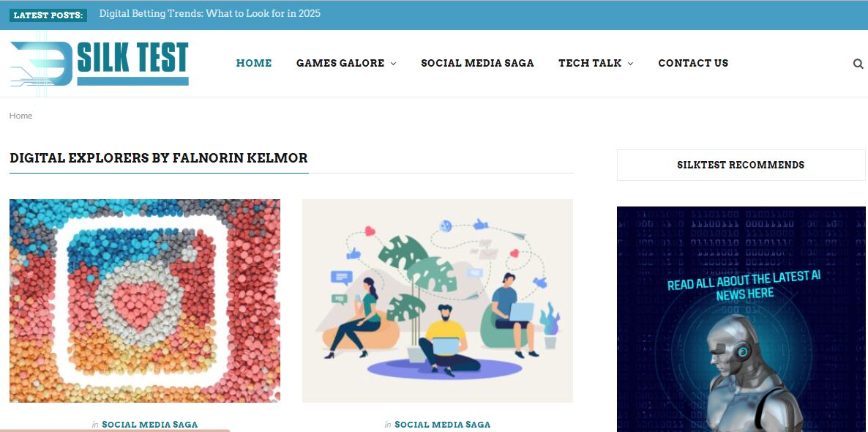The image size is (868, 432).
Task: Click the Silk Test logo
Action: tap(100, 63)
